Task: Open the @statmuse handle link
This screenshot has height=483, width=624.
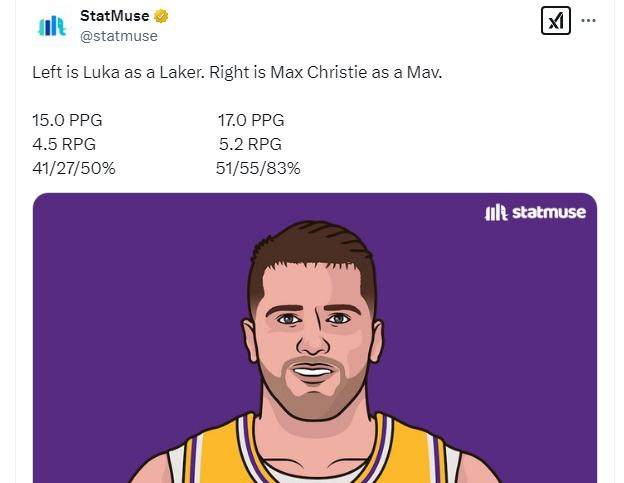Action: click(x=118, y=36)
